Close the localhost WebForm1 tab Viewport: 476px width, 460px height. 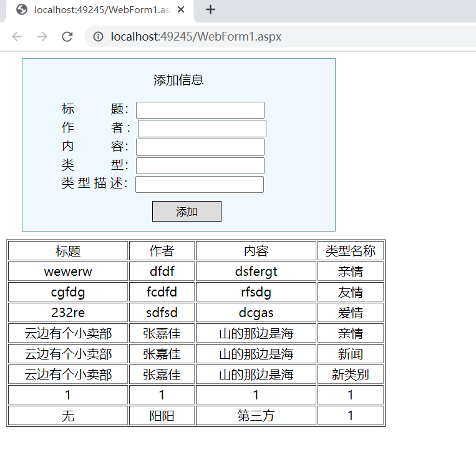pos(181,10)
